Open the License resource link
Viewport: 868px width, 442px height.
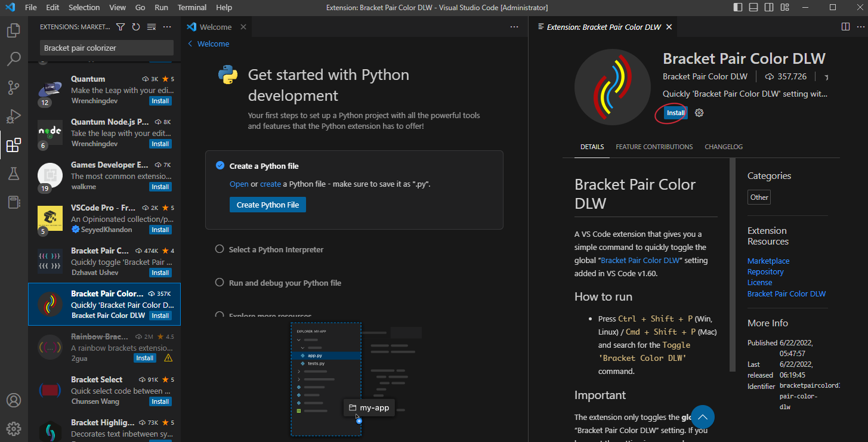(x=759, y=283)
